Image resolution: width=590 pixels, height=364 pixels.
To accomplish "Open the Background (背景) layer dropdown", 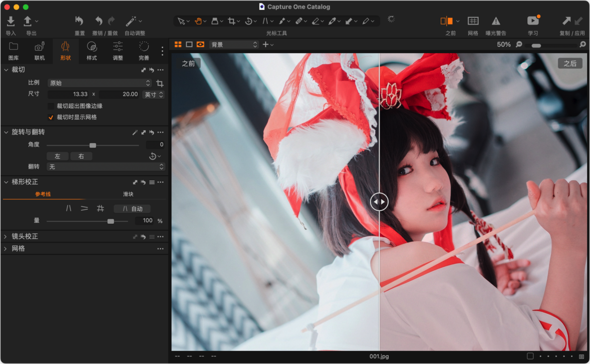I will pos(234,45).
